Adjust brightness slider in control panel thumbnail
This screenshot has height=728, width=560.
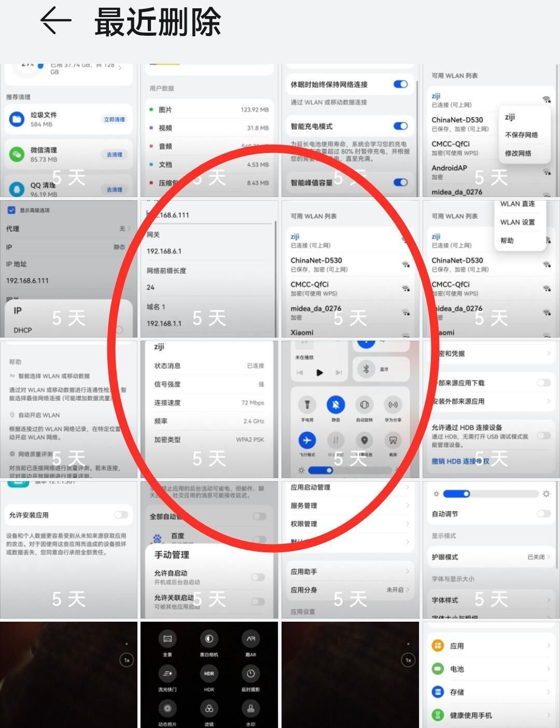pos(350,470)
